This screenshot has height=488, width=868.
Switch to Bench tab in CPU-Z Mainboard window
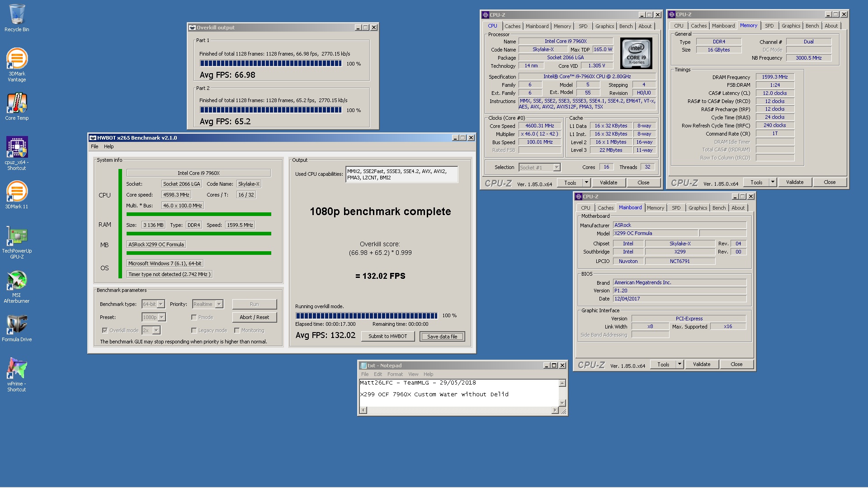(x=719, y=208)
